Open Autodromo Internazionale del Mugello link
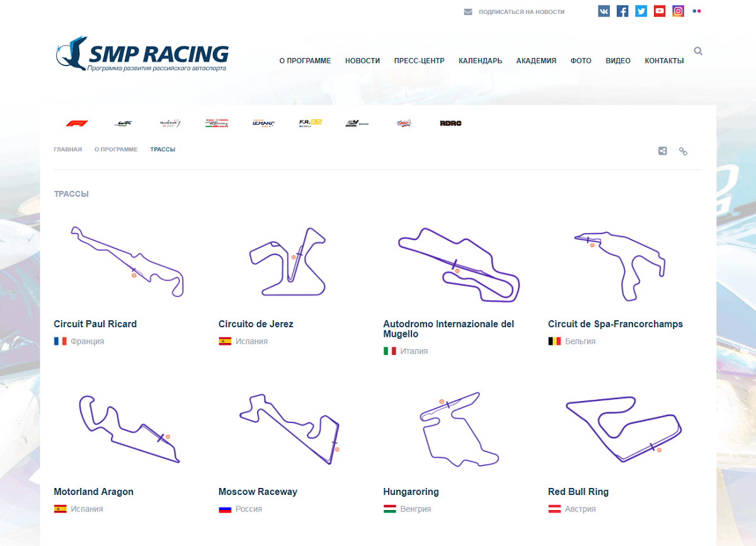The height and width of the screenshot is (546, 756). pyautogui.click(x=449, y=329)
